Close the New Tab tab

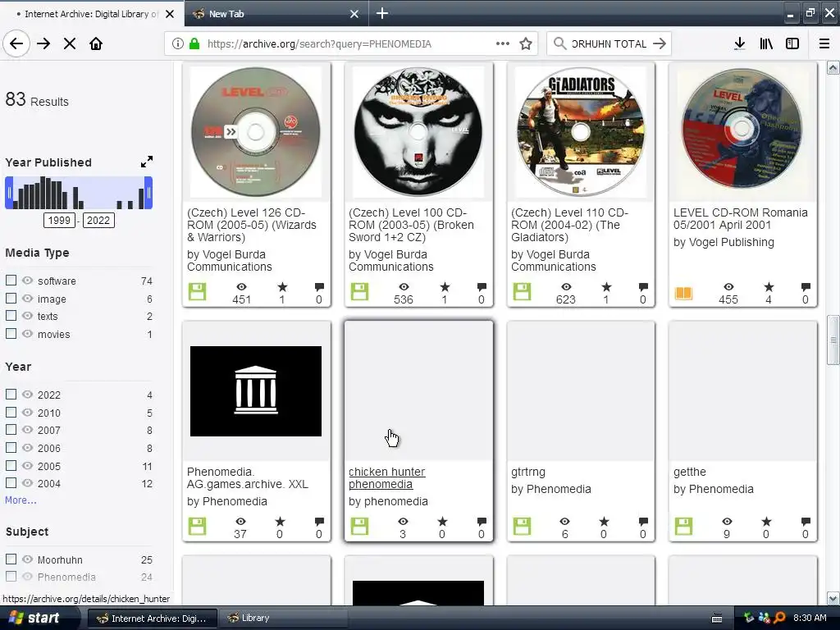point(354,14)
